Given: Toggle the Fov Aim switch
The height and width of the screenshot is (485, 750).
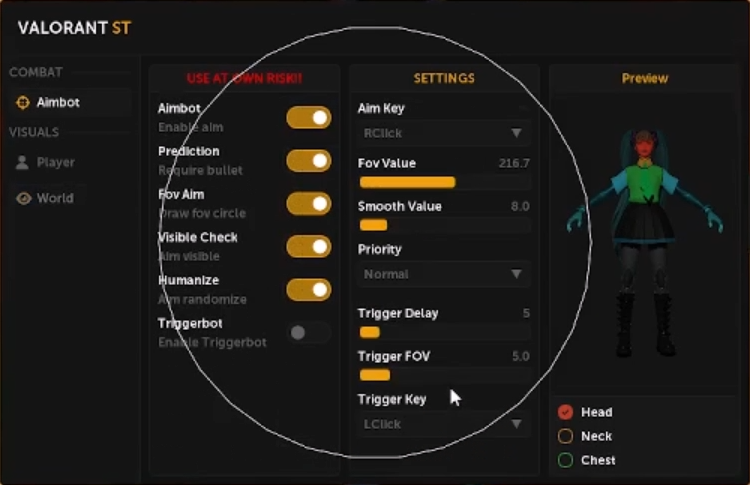Looking at the screenshot, I should 309,204.
